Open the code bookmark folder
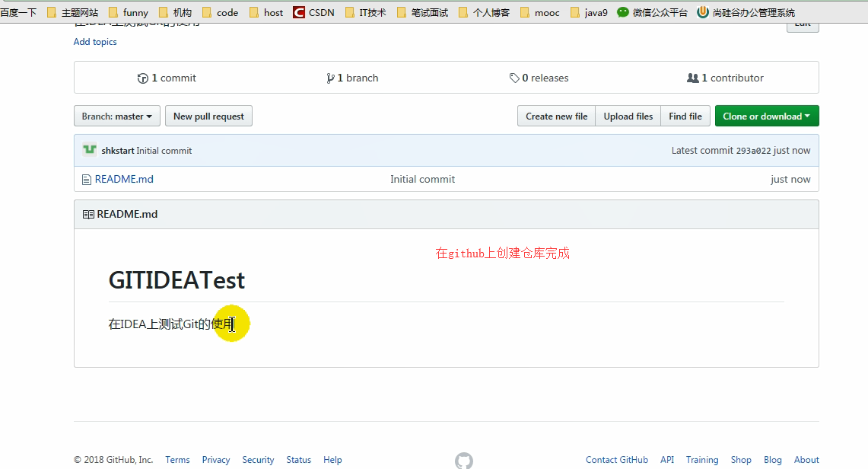 [221, 12]
